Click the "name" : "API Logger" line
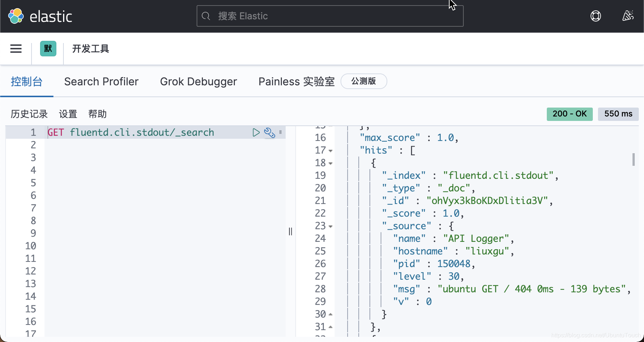644x342 pixels. pos(453,239)
